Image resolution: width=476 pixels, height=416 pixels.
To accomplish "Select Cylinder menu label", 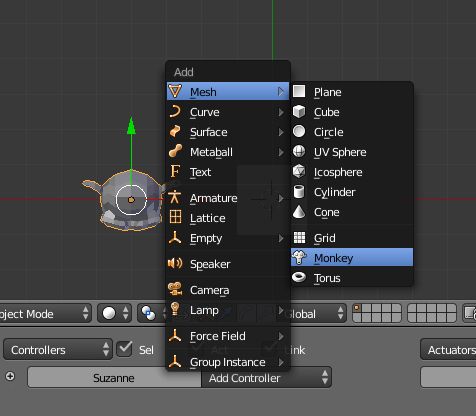I will (335, 192).
